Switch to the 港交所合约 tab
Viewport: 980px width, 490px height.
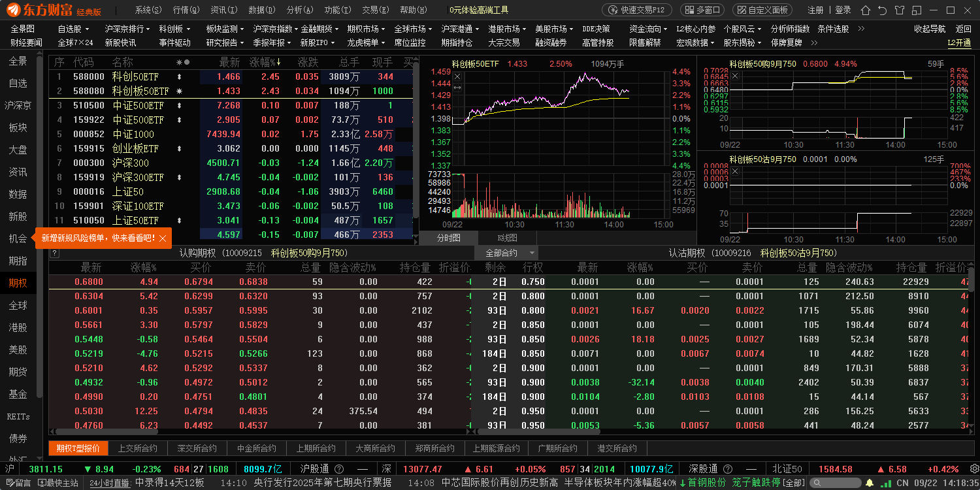coord(617,448)
